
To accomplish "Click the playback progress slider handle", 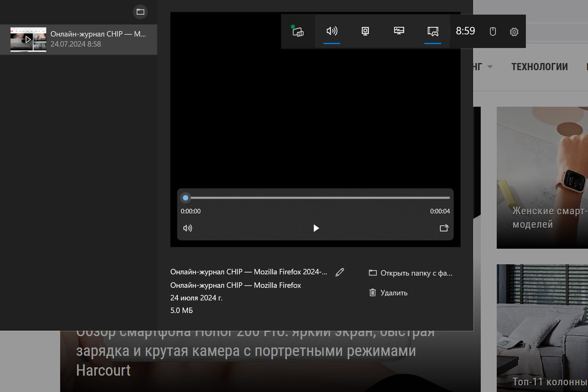I will [185, 198].
